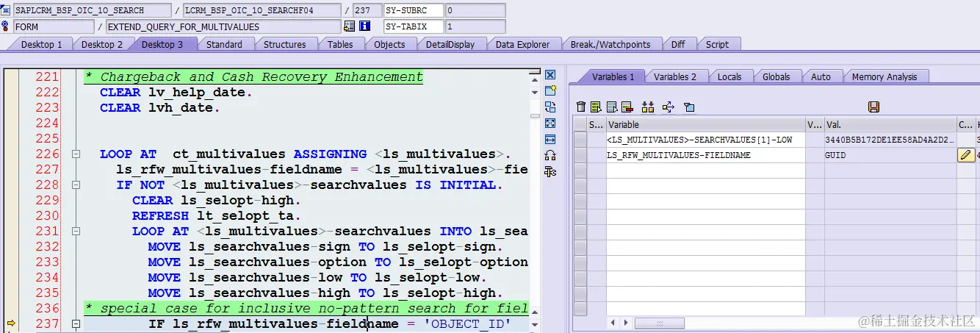The height and width of the screenshot is (333, 980).
Task: Open the Script tab
Action: [717, 44]
